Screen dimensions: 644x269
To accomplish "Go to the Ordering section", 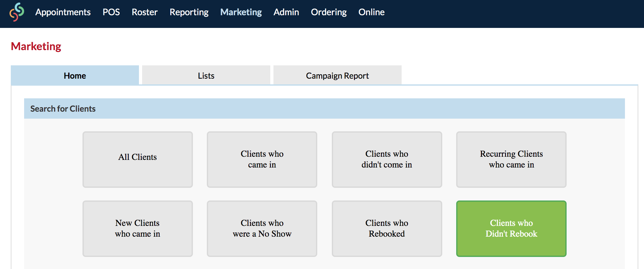I will 329,12.
